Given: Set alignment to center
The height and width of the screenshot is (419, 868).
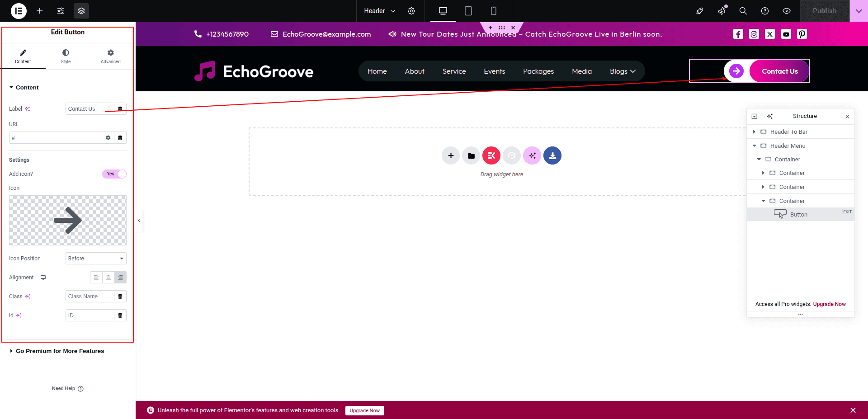Looking at the screenshot, I should 108,278.
